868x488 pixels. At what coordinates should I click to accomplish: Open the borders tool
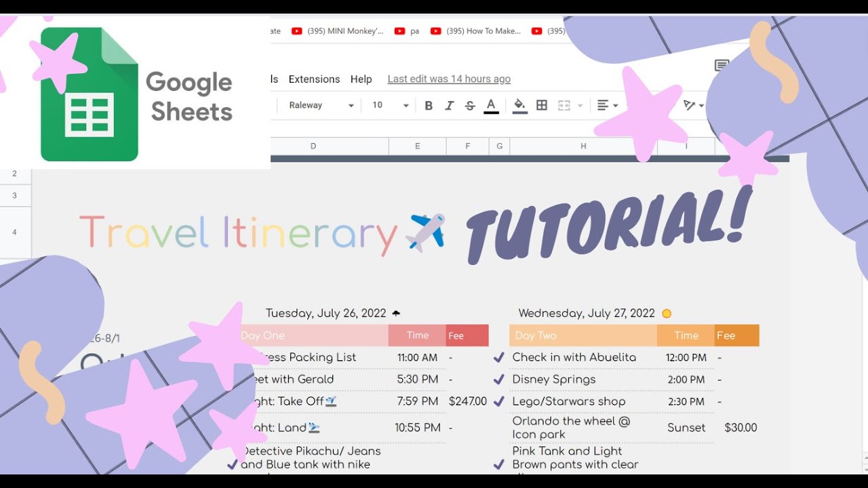coord(542,105)
